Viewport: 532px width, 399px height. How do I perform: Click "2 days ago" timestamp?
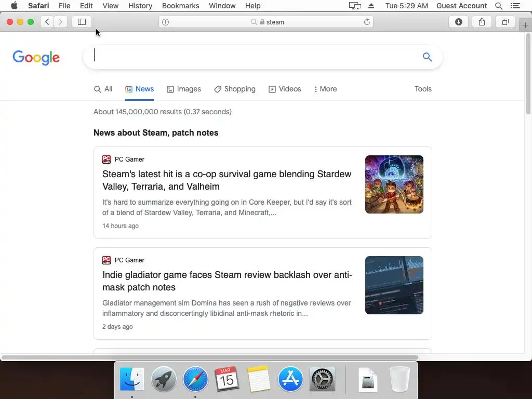117,327
